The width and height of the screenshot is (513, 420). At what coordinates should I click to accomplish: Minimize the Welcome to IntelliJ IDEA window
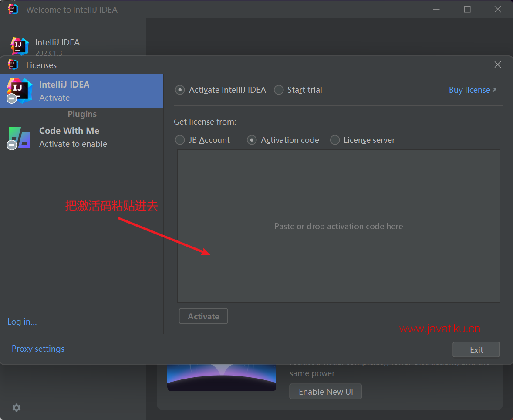pyautogui.click(x=436, y=9)
